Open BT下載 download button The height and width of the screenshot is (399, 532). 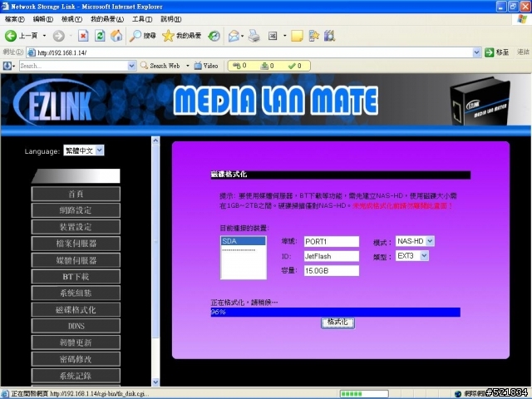(x=76, y=277)
